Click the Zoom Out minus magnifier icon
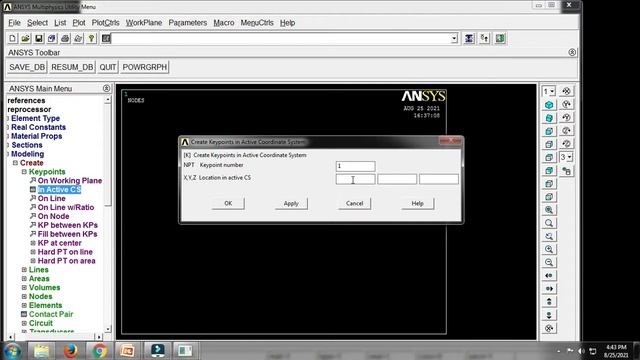 tap(549, 262)
